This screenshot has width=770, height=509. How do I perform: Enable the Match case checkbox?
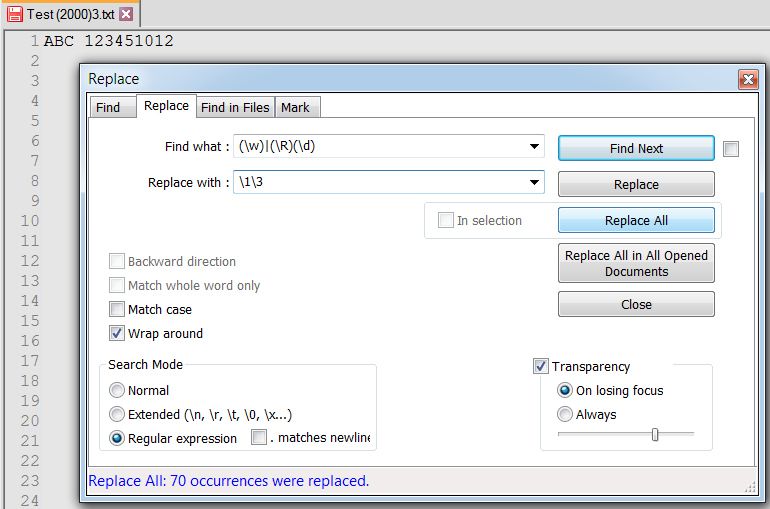point(117,310)
